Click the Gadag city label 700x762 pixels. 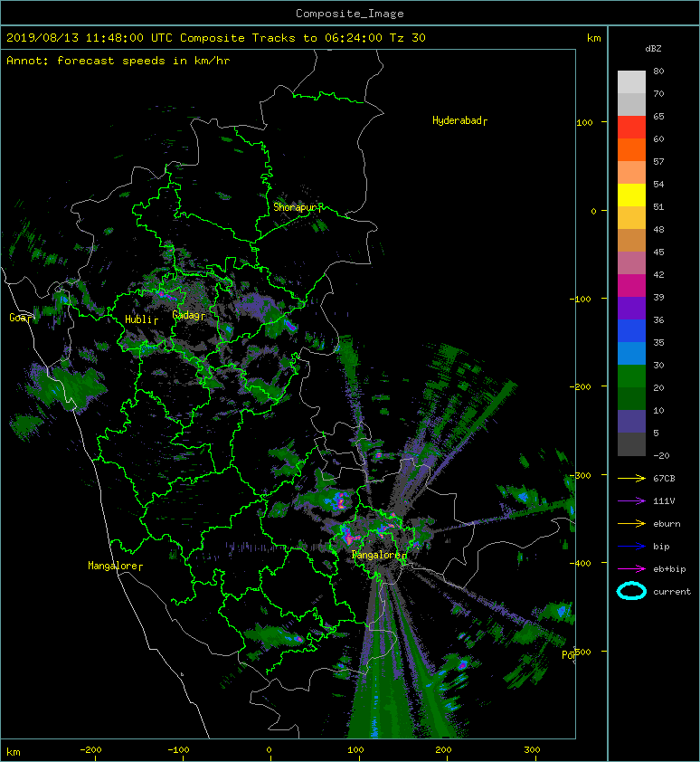(186, 316)
